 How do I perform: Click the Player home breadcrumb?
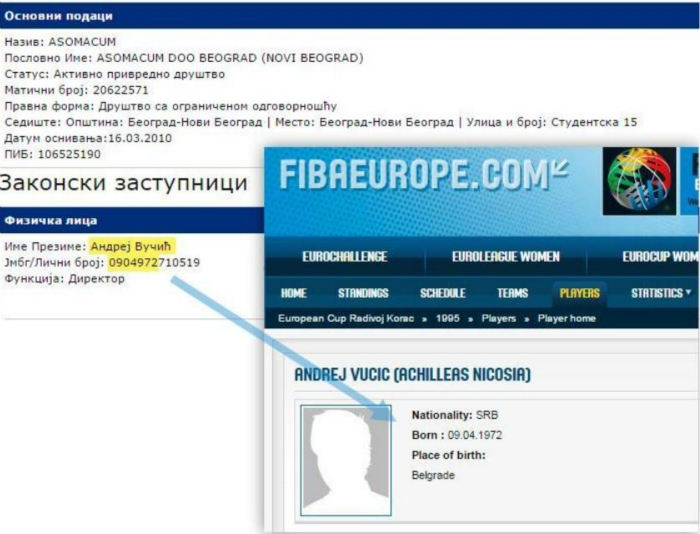click(x=567, y=318)
